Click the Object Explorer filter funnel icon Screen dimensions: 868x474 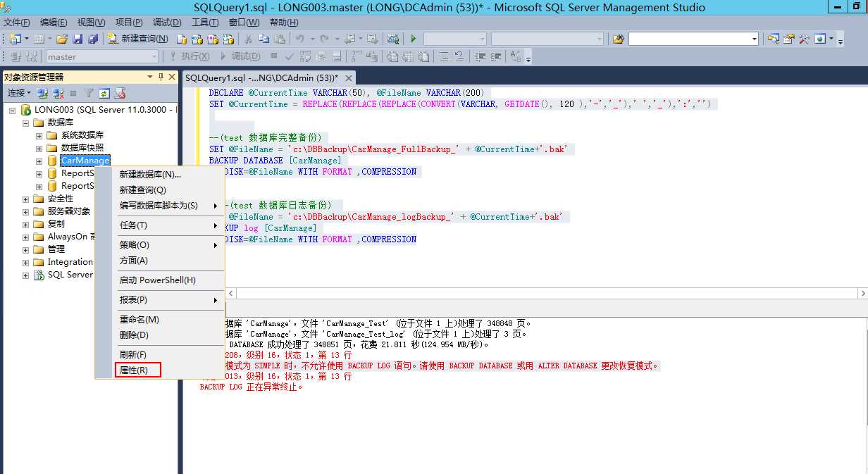89,93
